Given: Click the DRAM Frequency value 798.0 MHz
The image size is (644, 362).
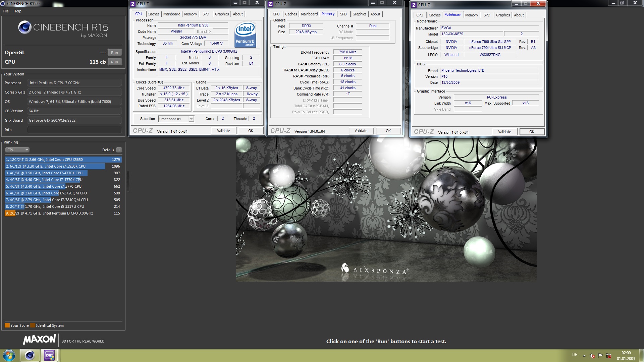Looking at the screenshot, I should [347, 52].
